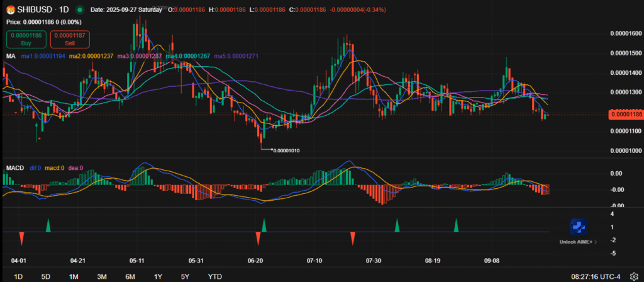644x282 pixels.
Task: Click the green Buy button
Action: pos(26,39)
